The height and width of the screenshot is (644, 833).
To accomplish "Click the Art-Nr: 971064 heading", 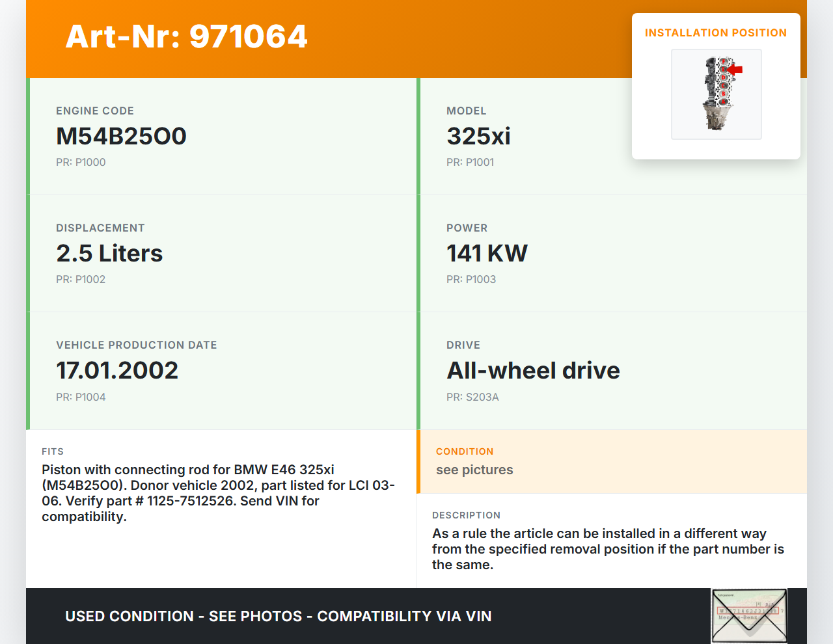I will [x=186, y=36].
